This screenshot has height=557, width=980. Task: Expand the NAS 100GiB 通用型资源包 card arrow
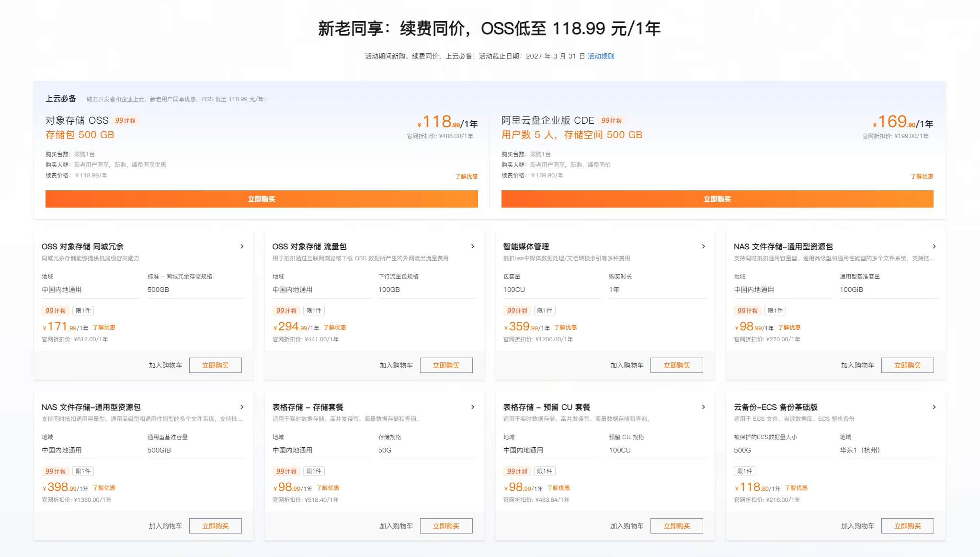click(934, 246)
